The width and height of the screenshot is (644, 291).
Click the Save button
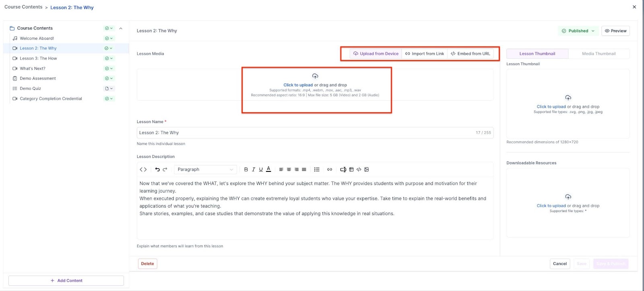tap(582, 264)
